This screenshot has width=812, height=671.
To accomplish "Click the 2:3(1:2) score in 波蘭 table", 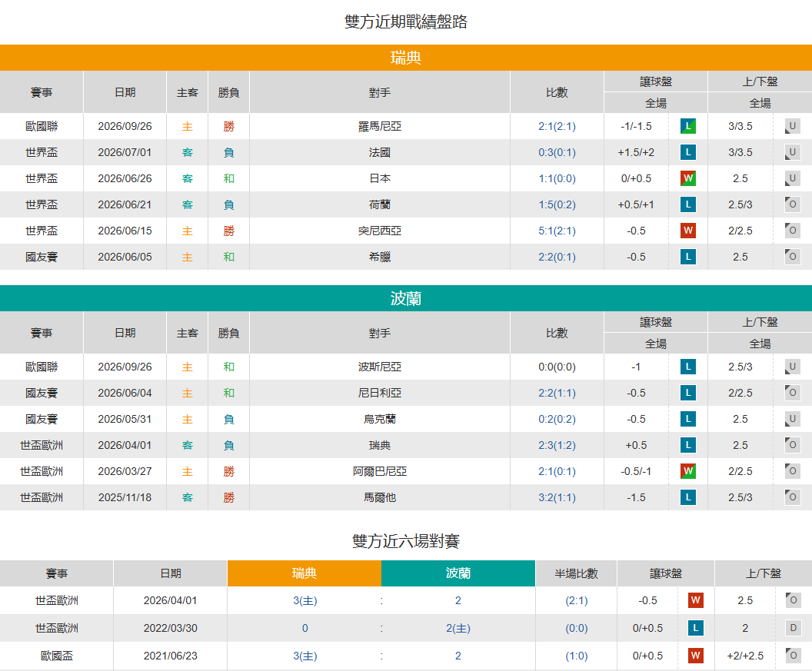I will point(557,445).
